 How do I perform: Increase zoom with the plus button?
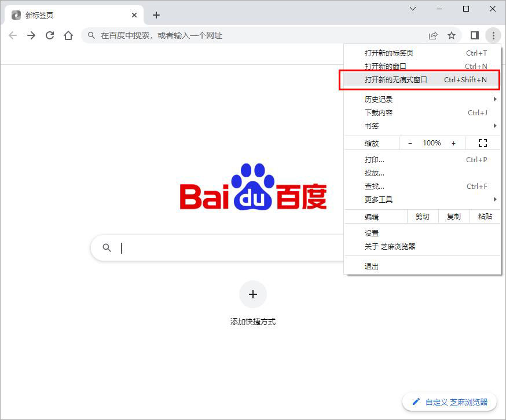pyautogui.click(x=453, y=143)
